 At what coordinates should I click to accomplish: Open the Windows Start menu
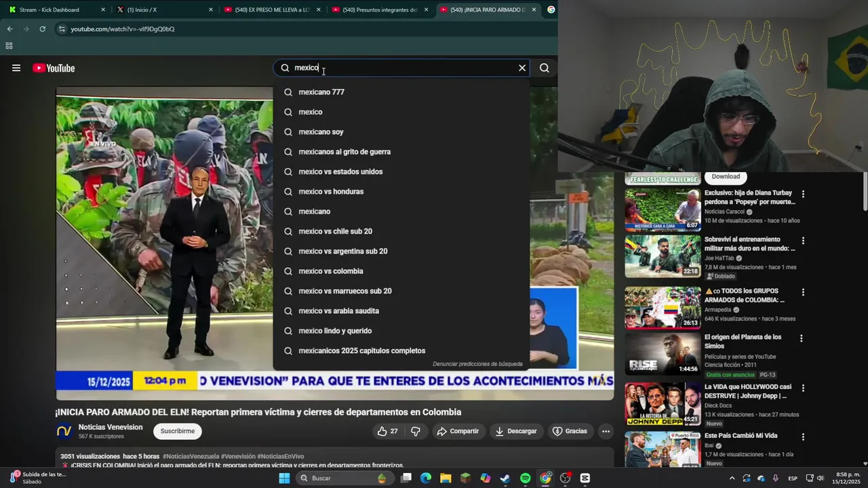284,478
